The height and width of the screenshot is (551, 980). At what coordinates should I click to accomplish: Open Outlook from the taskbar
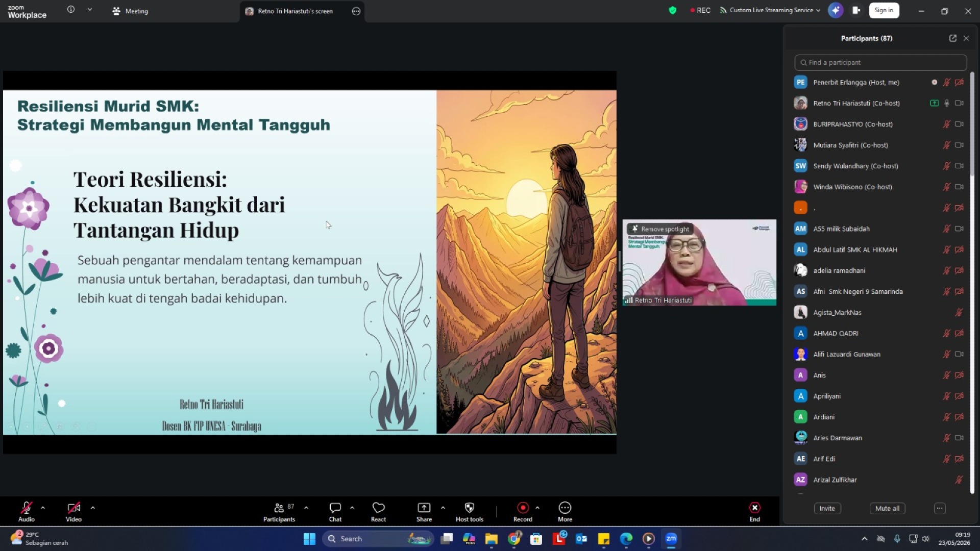(581, 539)
